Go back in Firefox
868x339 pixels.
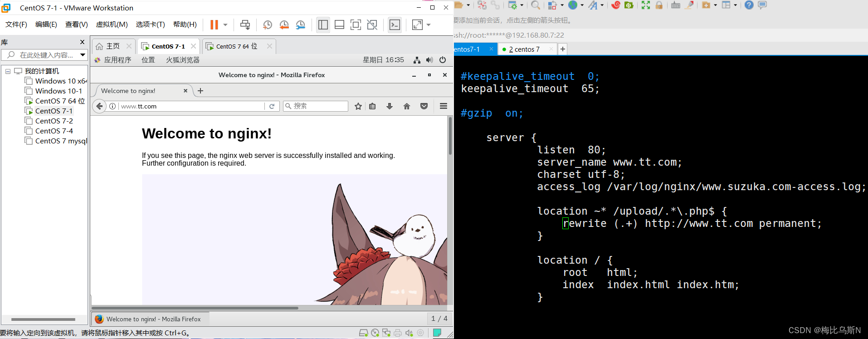pos(99,106)
